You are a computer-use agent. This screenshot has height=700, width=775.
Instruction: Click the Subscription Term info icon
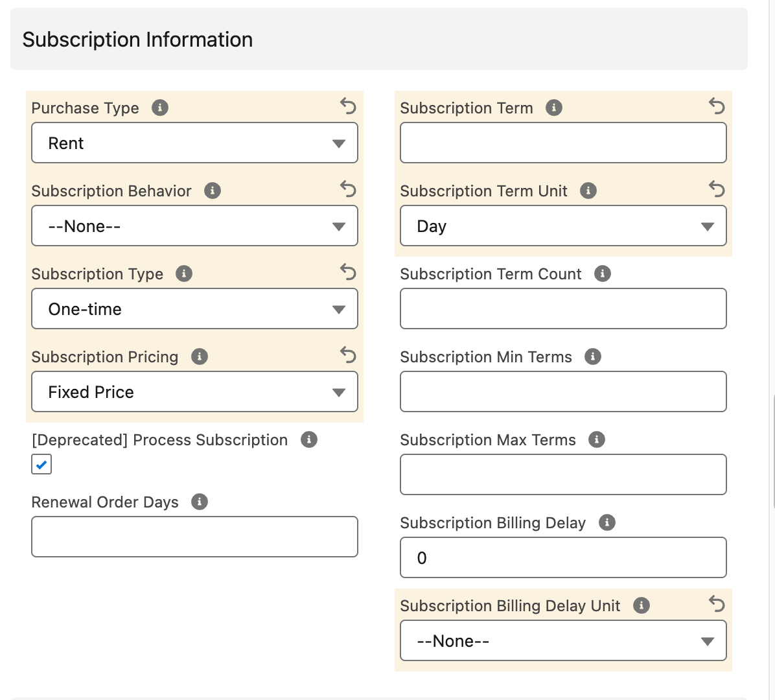(x=554, y=108)
